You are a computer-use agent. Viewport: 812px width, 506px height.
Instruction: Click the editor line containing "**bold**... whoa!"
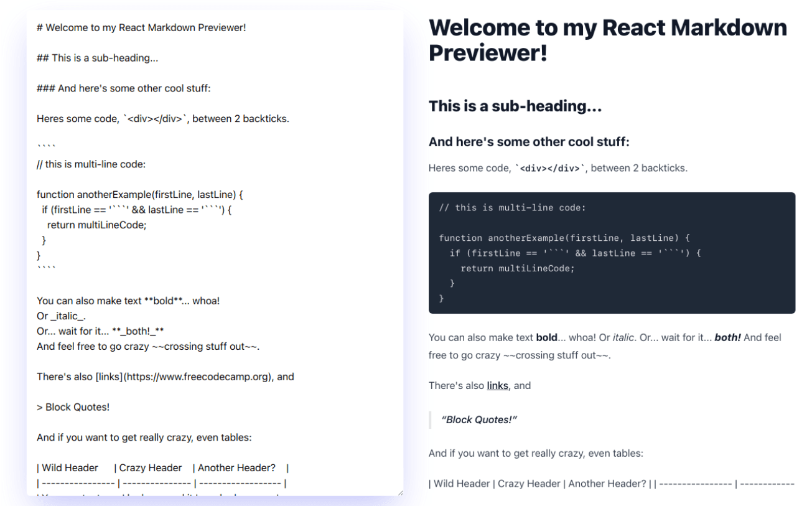click(128, 301)
